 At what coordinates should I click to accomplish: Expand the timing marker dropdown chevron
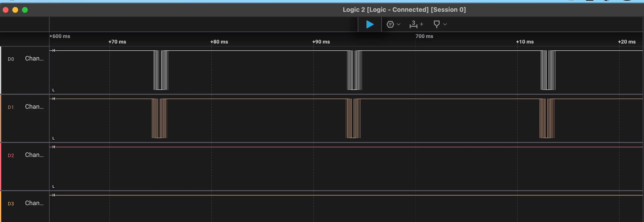click(x=445, y=24)
